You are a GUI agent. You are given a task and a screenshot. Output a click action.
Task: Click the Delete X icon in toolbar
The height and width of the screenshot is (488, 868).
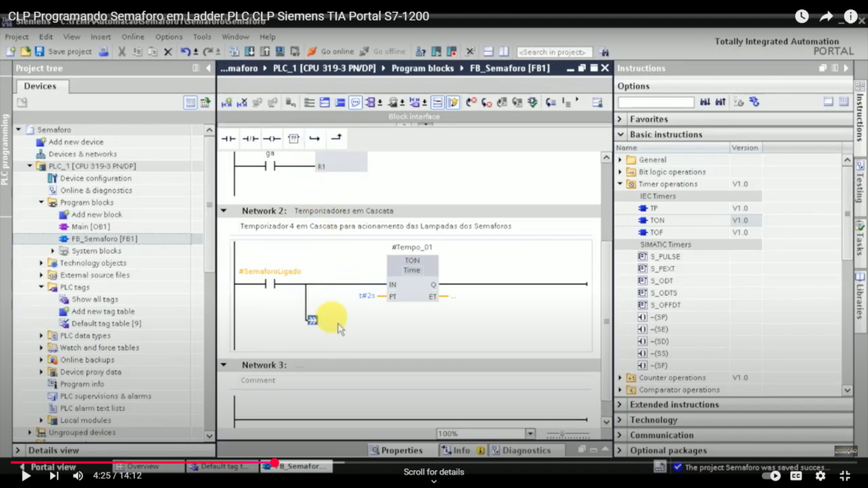(169, 52)
